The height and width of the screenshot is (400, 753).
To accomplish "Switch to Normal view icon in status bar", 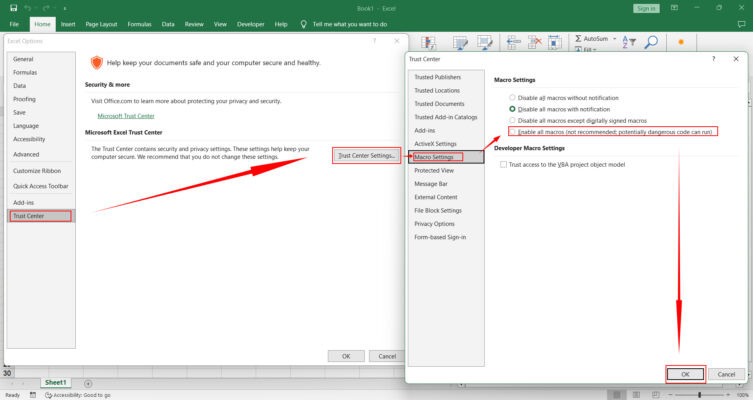I will pos(616,395).
